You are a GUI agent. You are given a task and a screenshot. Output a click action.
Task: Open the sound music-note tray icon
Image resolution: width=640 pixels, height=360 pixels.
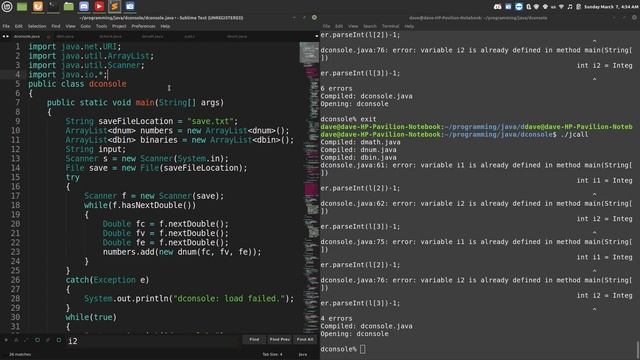[570, 7]
